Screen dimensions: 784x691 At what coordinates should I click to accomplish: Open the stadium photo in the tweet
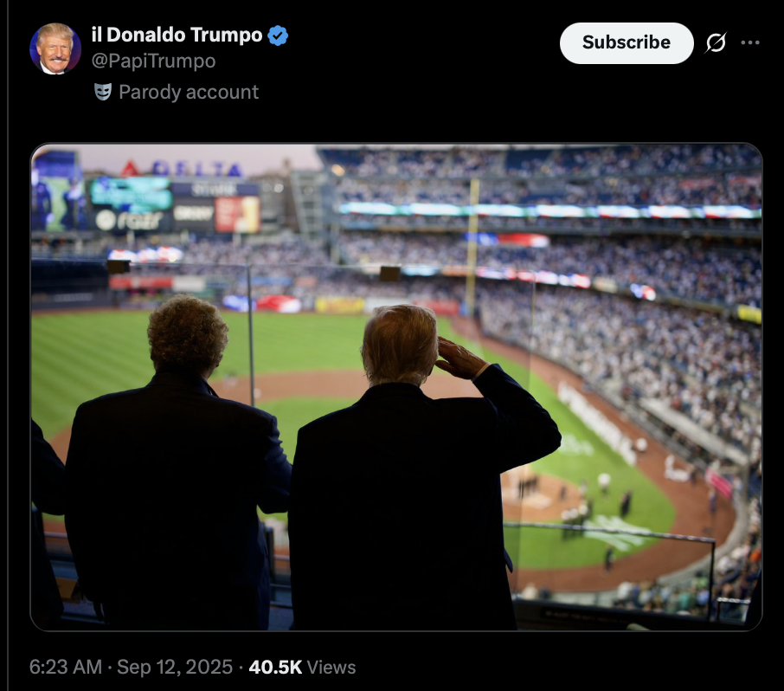396,387
